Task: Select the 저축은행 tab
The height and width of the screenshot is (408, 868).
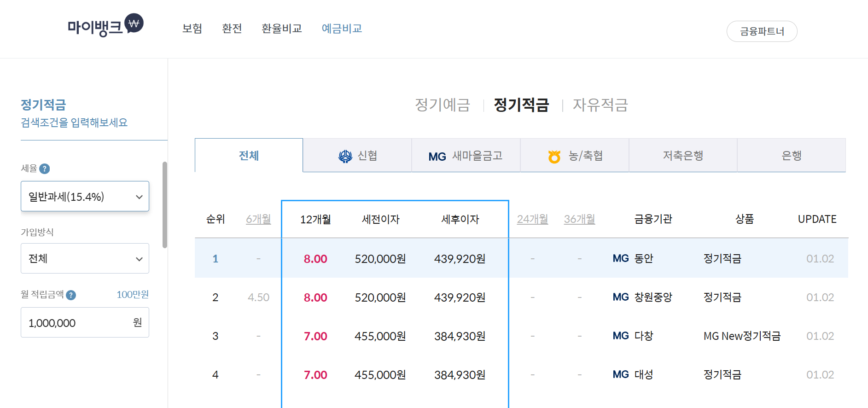Action: (x=683, y=155)
